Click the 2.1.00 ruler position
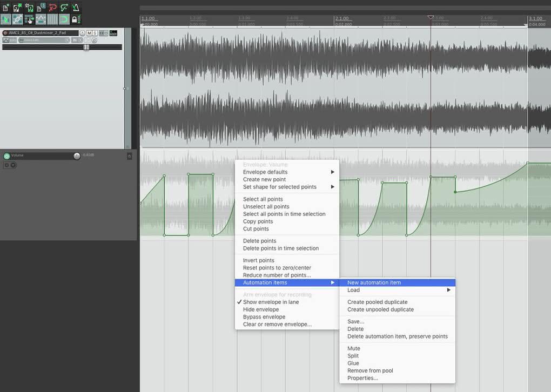Screen dimensions: 551x392 tap(342, 18)
